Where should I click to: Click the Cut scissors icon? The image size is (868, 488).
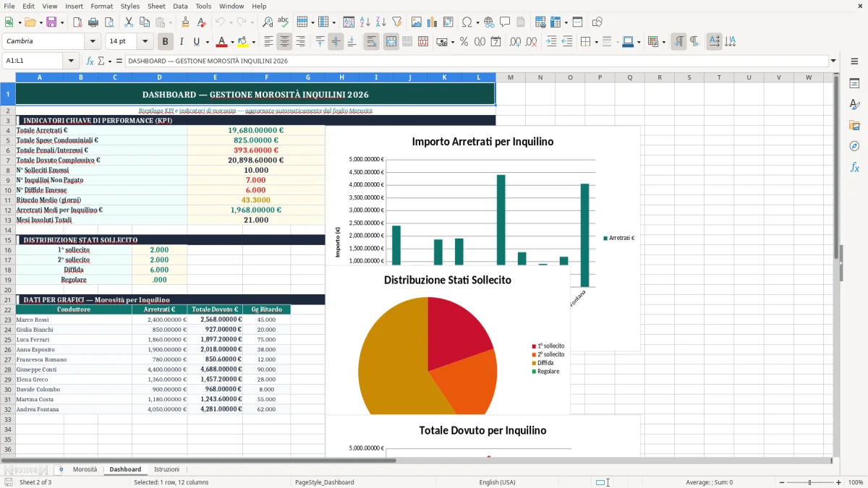tap(128, 22)
